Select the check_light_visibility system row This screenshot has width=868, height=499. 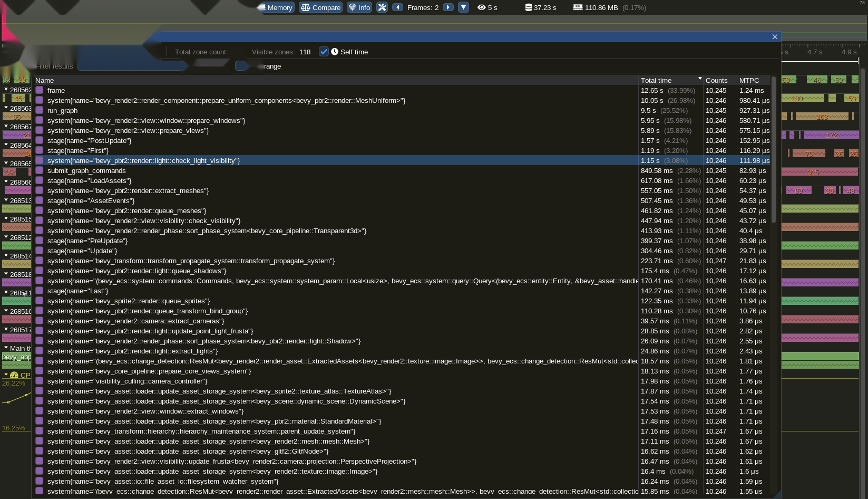coord(403,160)
